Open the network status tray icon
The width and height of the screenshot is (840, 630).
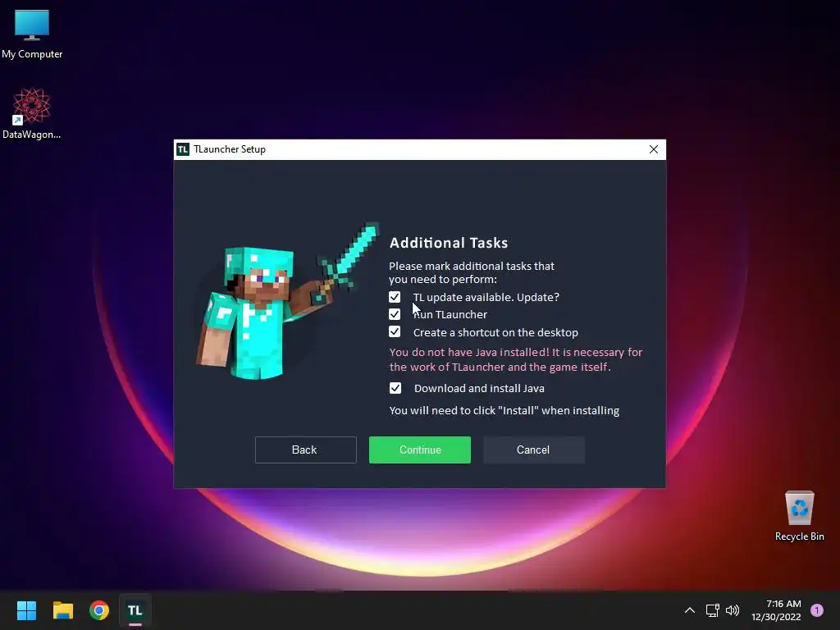[x=712, y=610]
